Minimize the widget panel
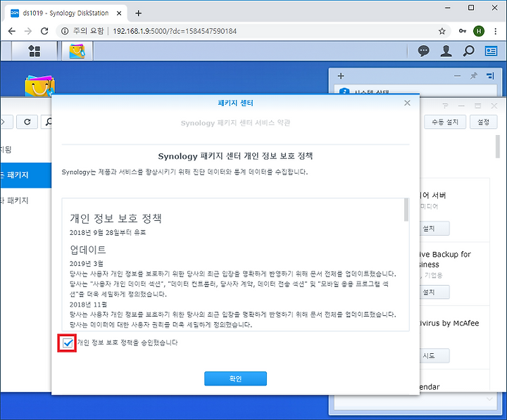507x420 pixels. click(457, 76)
